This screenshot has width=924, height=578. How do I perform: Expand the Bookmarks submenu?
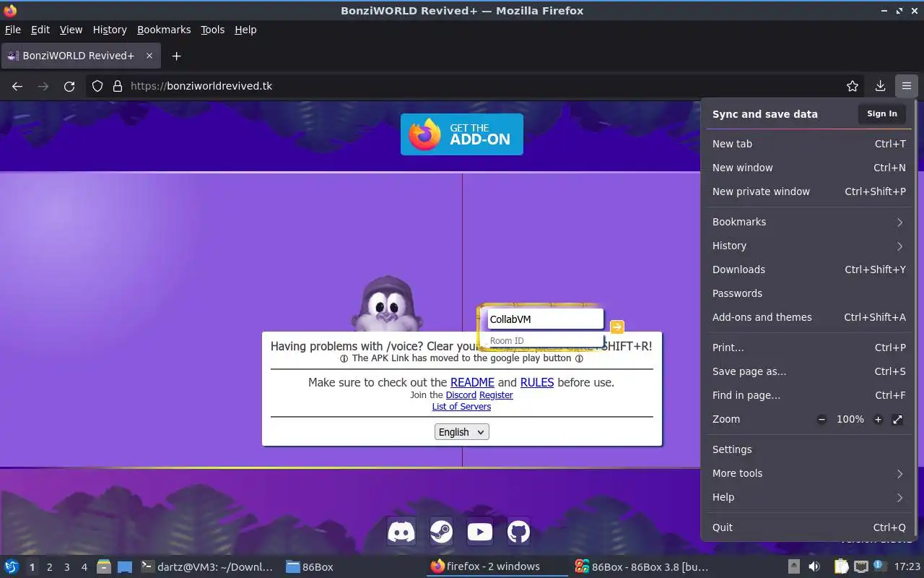(808, 222)
